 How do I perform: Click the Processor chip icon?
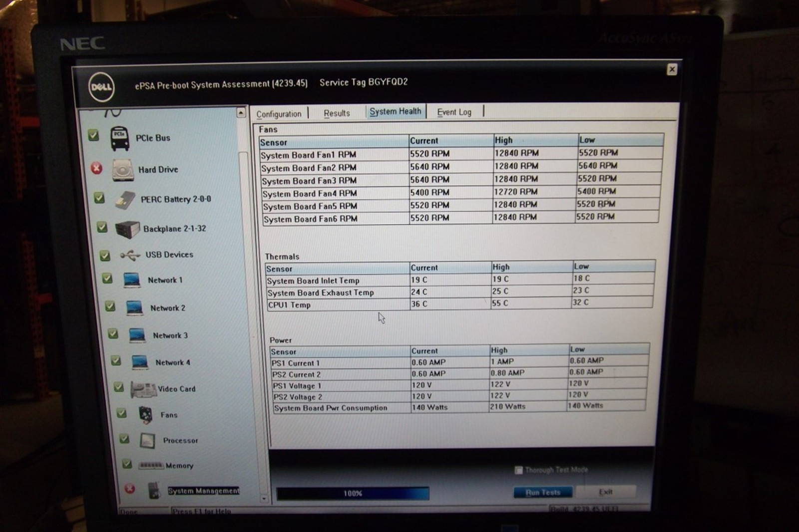coord(147,441)
